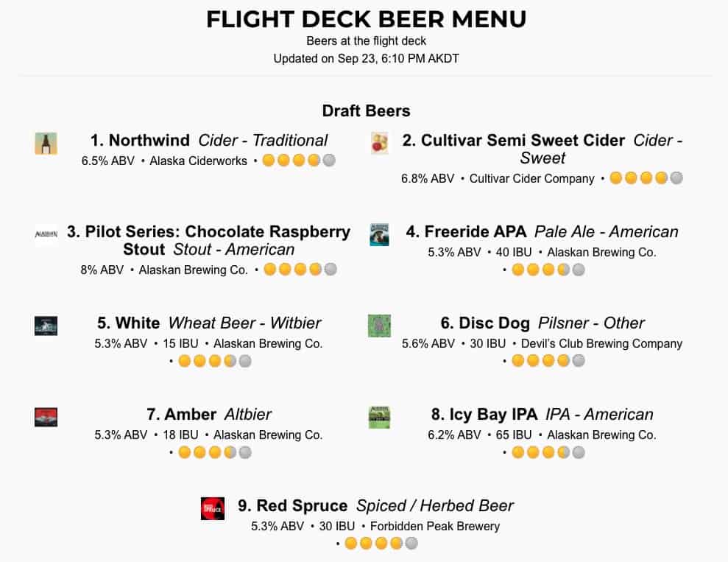
Task: Click the Northwind cider bottle icon
Action: [x=46, y=143]
